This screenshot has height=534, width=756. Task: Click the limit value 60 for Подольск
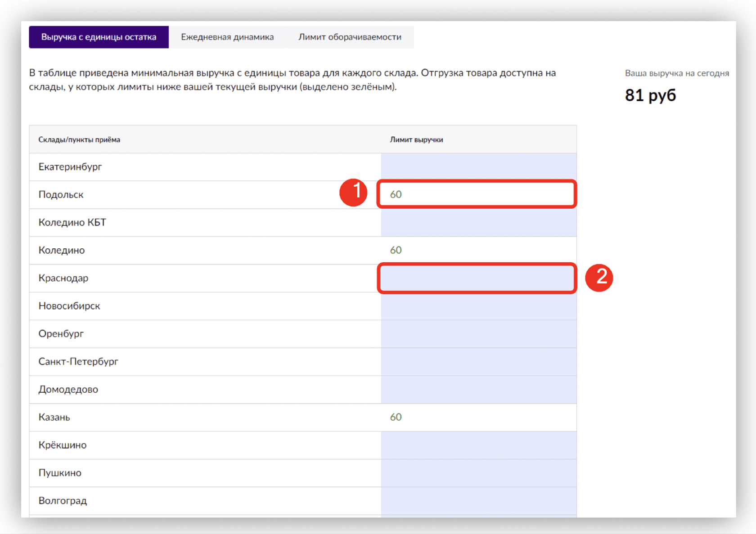click(x=396, y=194)
